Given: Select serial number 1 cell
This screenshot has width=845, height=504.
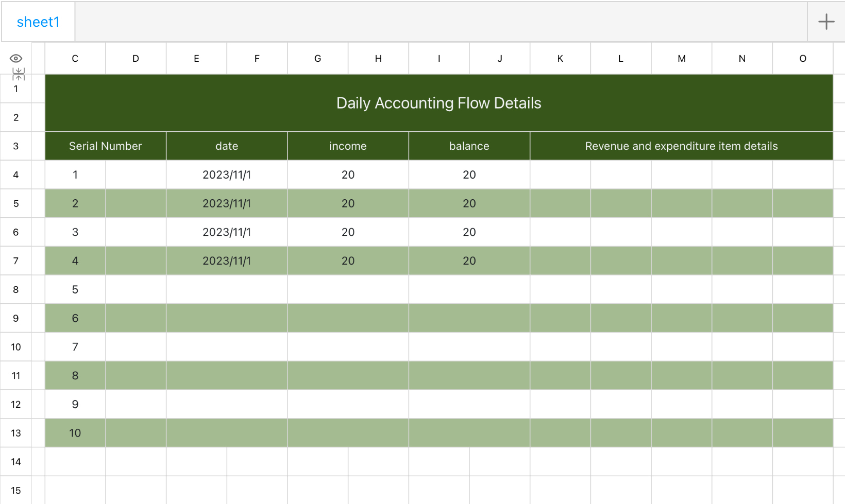Looking at the screenshot, I should click(x=75, y=175).
